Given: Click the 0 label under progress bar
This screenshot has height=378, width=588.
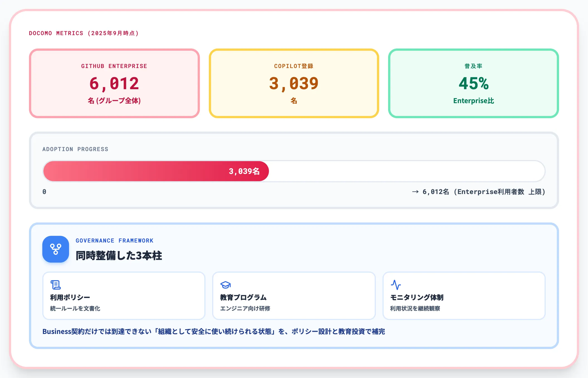Looking at the screenshot, I should click(x=44, y=192).
